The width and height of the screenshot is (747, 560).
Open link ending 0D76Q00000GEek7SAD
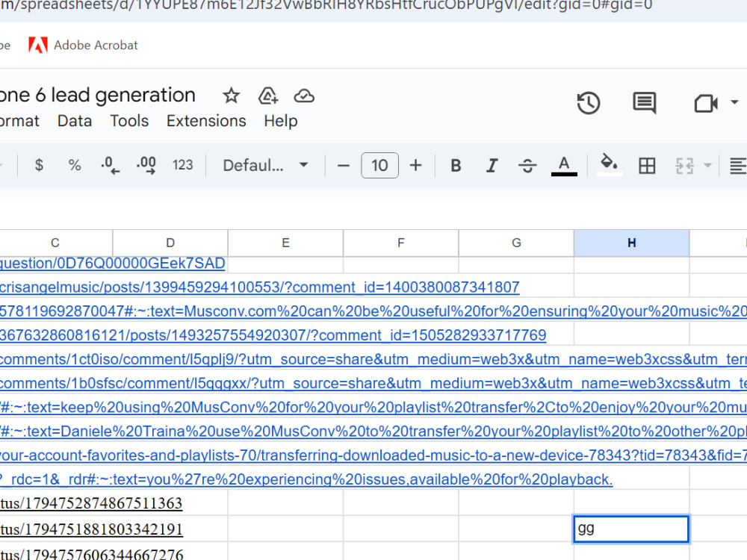pyautogui.click(x=113, y=264)
